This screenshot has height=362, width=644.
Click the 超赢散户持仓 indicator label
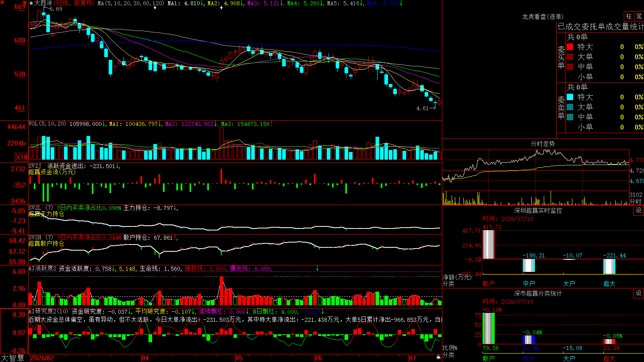coord(46,244)
